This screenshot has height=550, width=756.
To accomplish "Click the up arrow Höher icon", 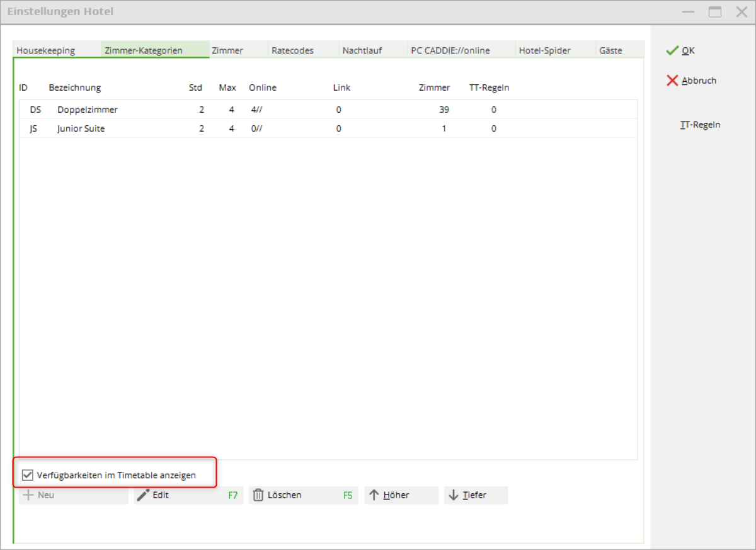I will point(374,495).
